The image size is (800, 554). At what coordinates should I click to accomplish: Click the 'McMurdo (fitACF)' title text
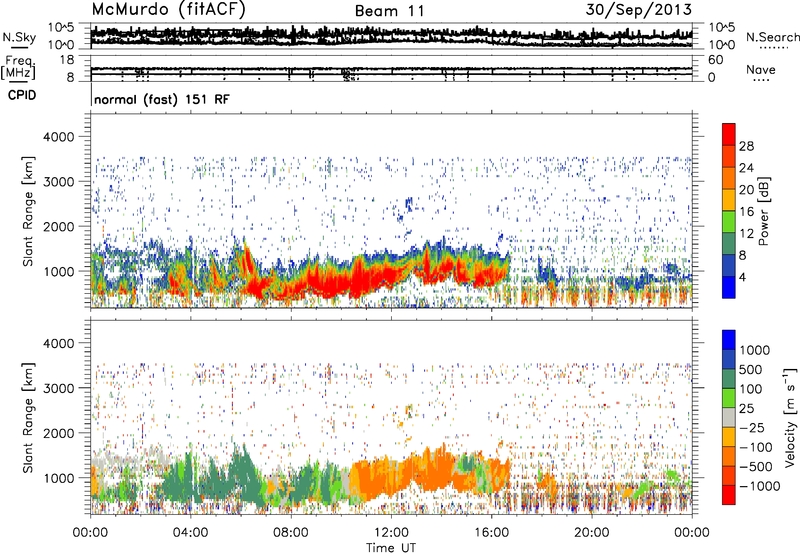click(x=168, y=9)
